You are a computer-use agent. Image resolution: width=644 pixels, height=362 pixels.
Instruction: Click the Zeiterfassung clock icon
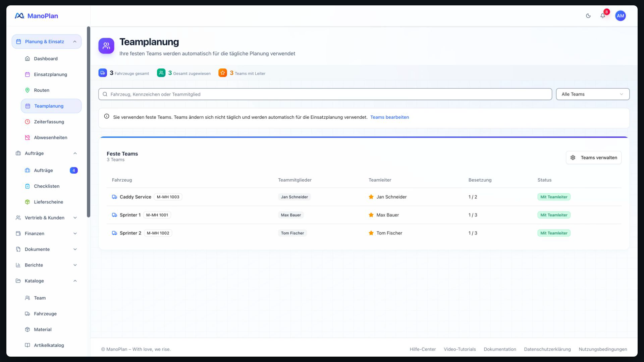click(28, 122)
